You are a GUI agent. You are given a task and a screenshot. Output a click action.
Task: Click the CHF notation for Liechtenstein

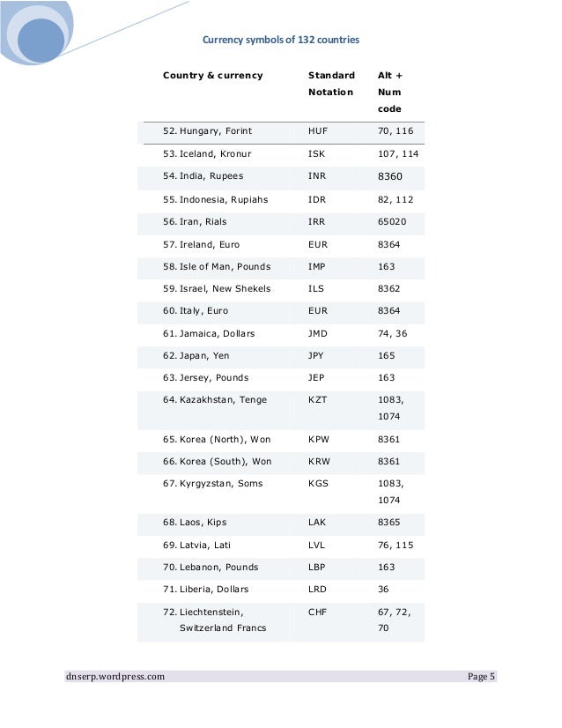[x=317, y=612]
